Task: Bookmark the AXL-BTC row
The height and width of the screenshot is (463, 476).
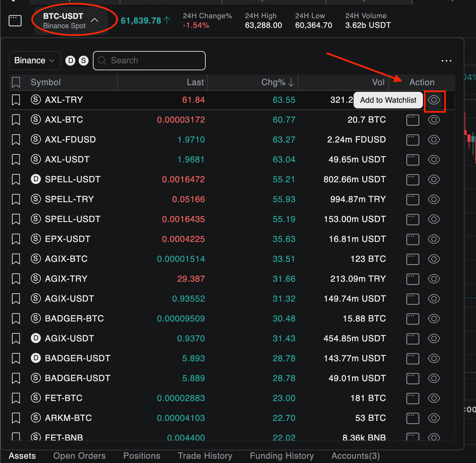Action: click(16, 120)
